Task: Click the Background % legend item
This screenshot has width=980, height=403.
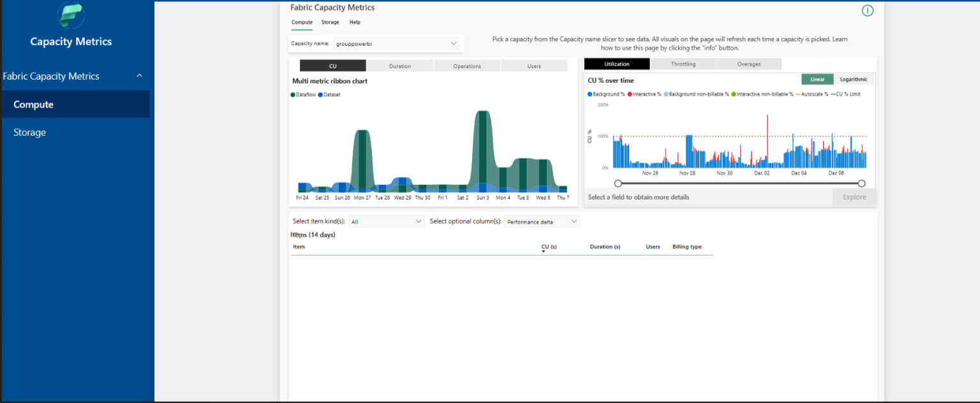Action: click(606, 94)
